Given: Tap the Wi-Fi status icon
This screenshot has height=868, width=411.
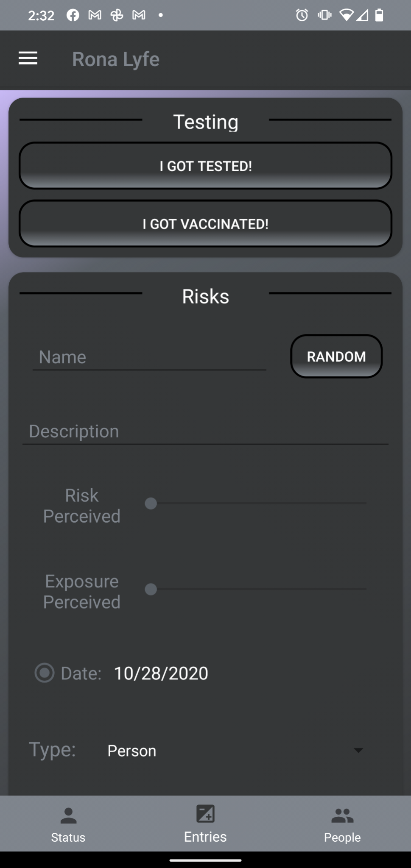Looking at the screenshot, I should point(347,15).
